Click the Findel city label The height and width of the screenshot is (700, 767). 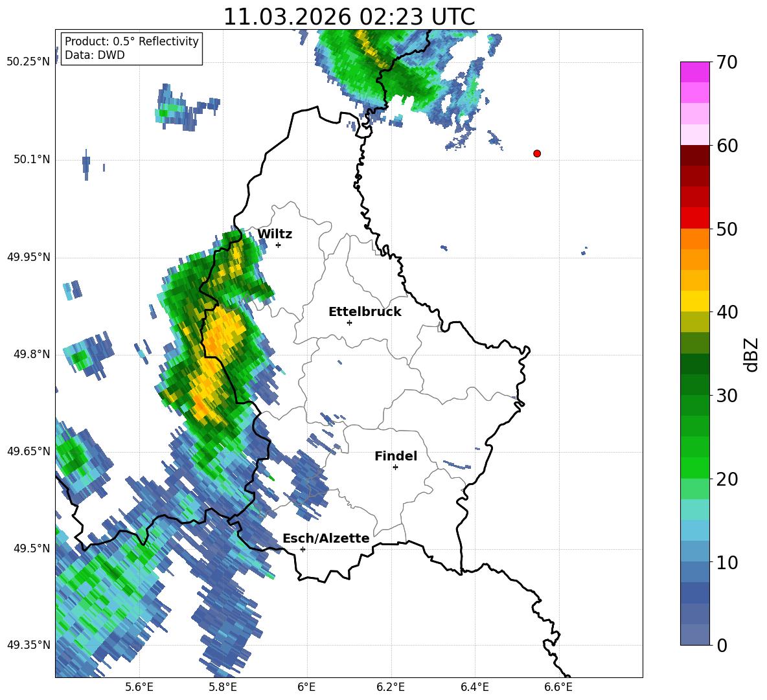[x=396, y=456]
